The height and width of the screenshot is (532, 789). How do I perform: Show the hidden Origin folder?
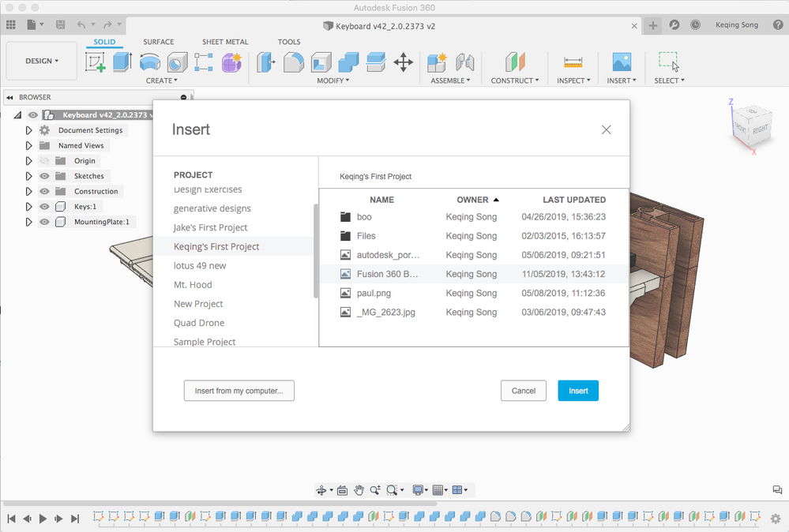45,161
